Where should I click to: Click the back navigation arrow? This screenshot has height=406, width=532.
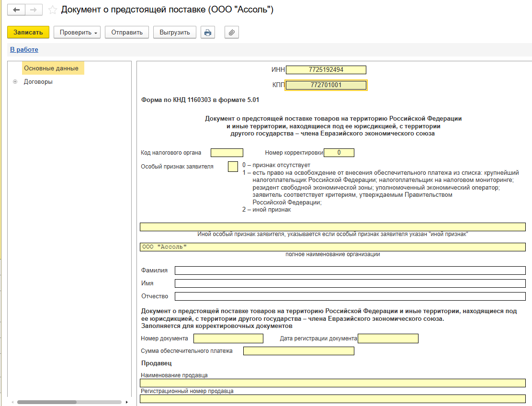16,10
